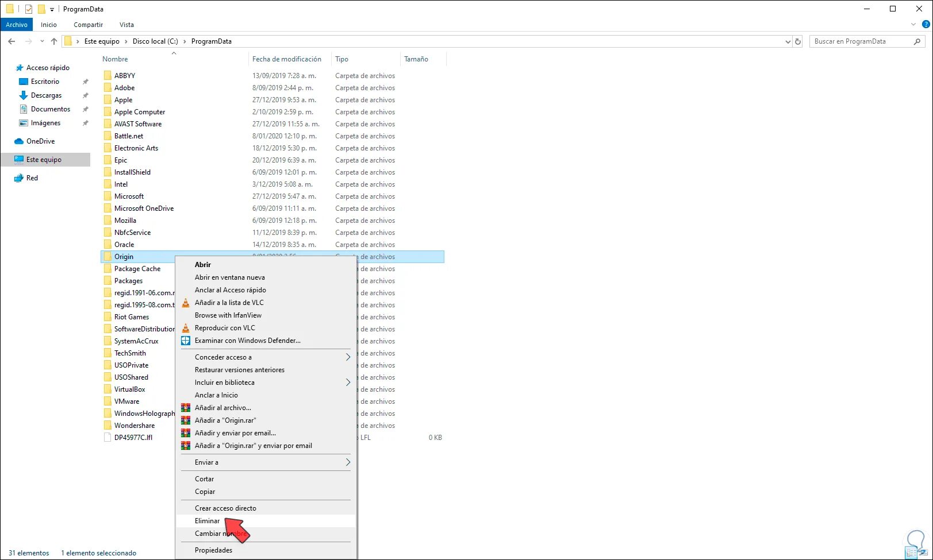Choose Propiedades from the context menu
933x560 pixels.
pyautogui.click(x=213, y=550)
